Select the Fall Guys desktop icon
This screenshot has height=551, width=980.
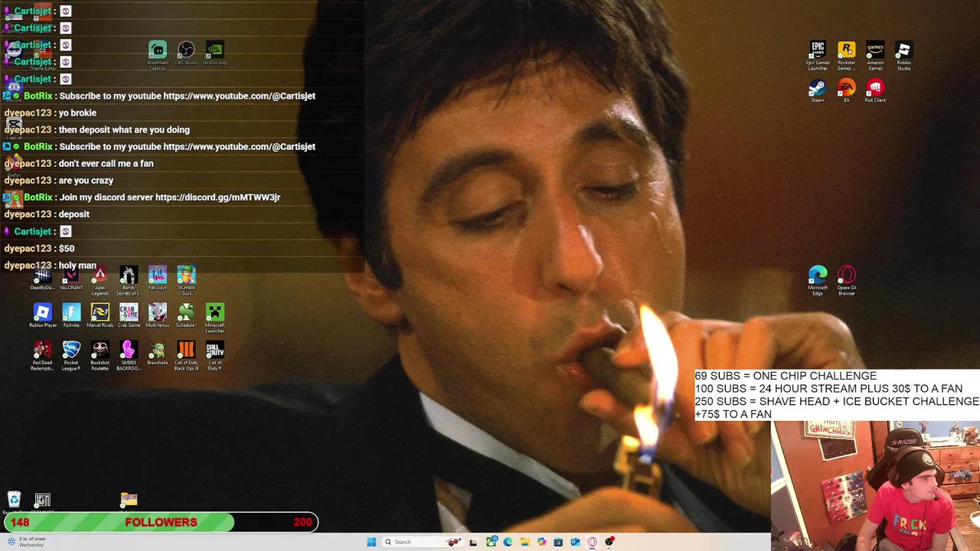157,279
